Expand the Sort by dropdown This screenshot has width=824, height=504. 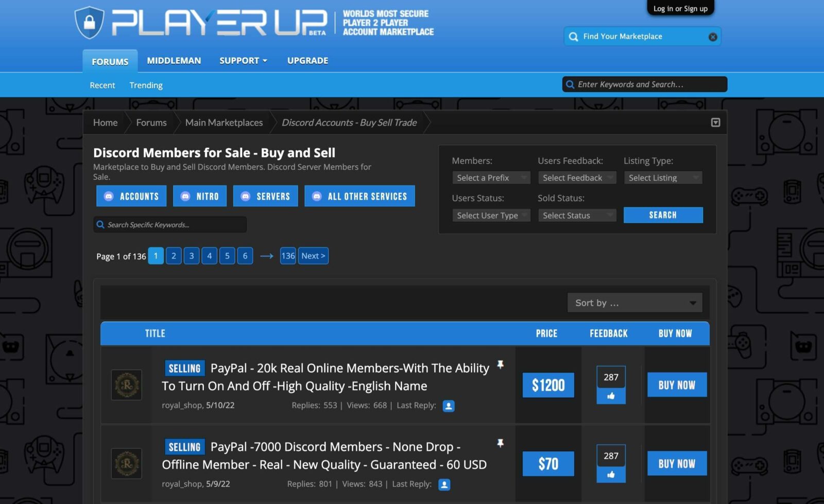[634, 303]
